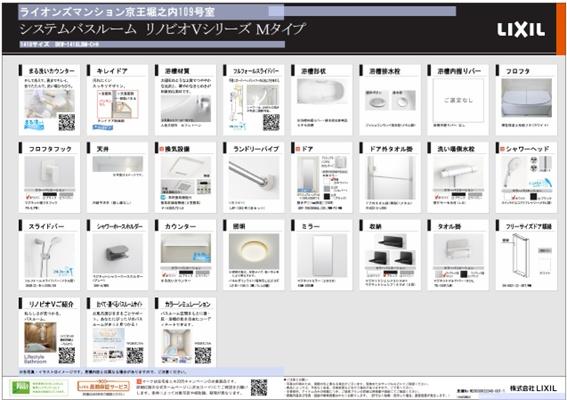Click the スライドバー card title
Screen dimensions: 567x400
pos(46,226)
